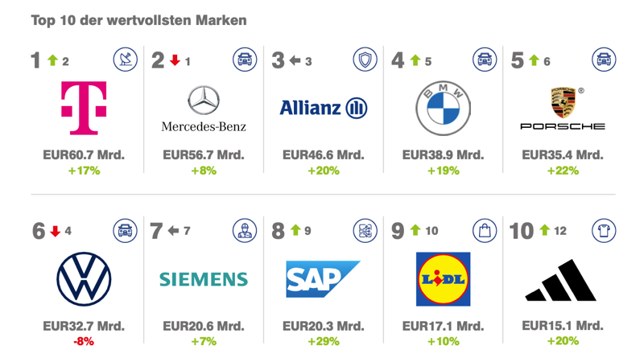
Task: Click the Lidl logo
Action: pyautogui.click(x=443, y=279)
